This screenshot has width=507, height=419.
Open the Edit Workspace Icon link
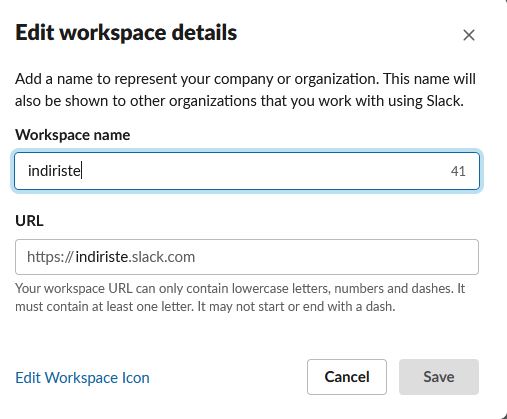point(82,378)
